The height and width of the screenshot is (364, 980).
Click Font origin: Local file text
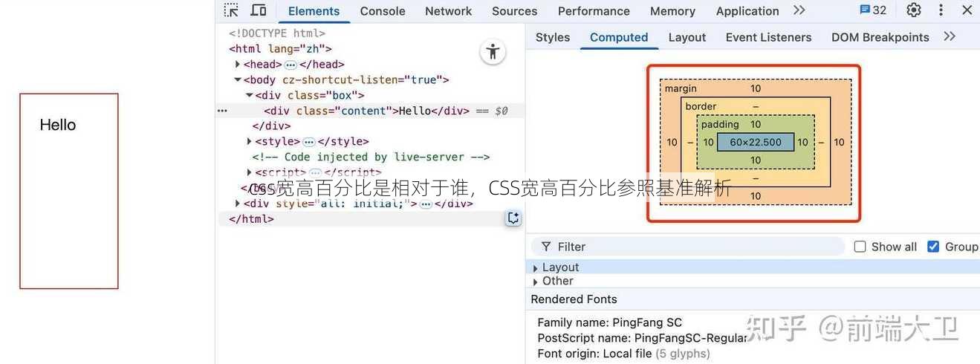pos(623,354)
